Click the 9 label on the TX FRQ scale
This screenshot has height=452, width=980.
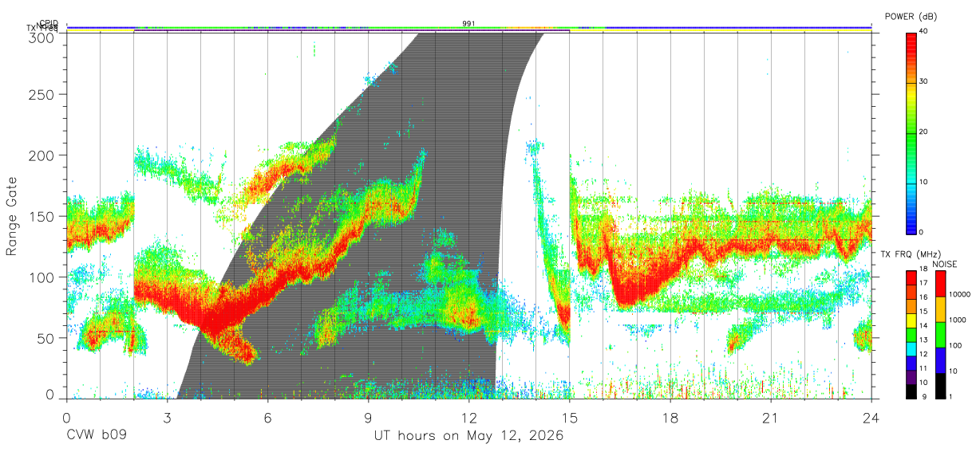pos(923,396)
